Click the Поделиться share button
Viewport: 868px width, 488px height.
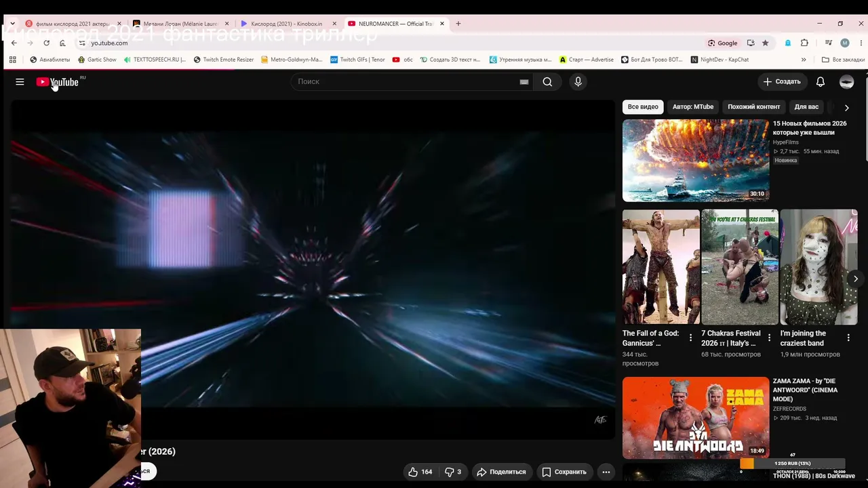[501, 472]
